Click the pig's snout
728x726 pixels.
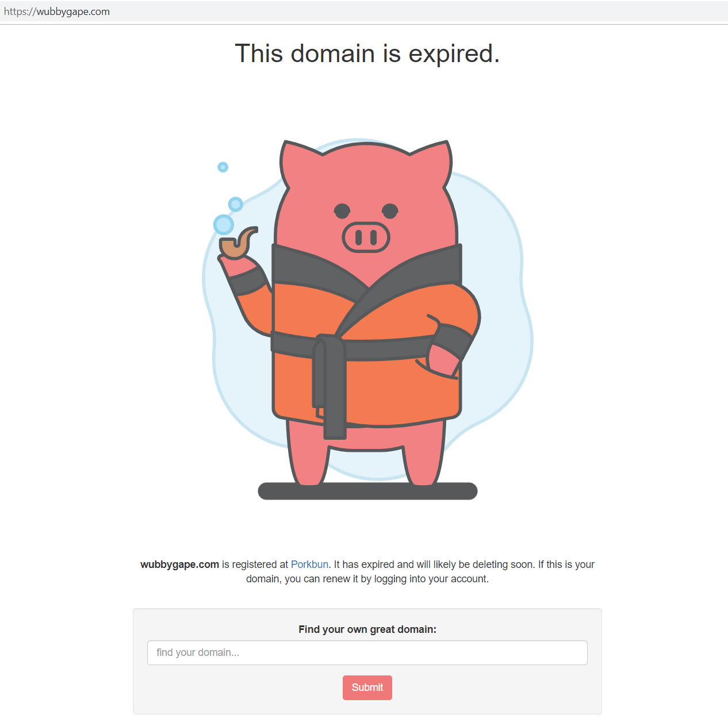coord(366,237)
